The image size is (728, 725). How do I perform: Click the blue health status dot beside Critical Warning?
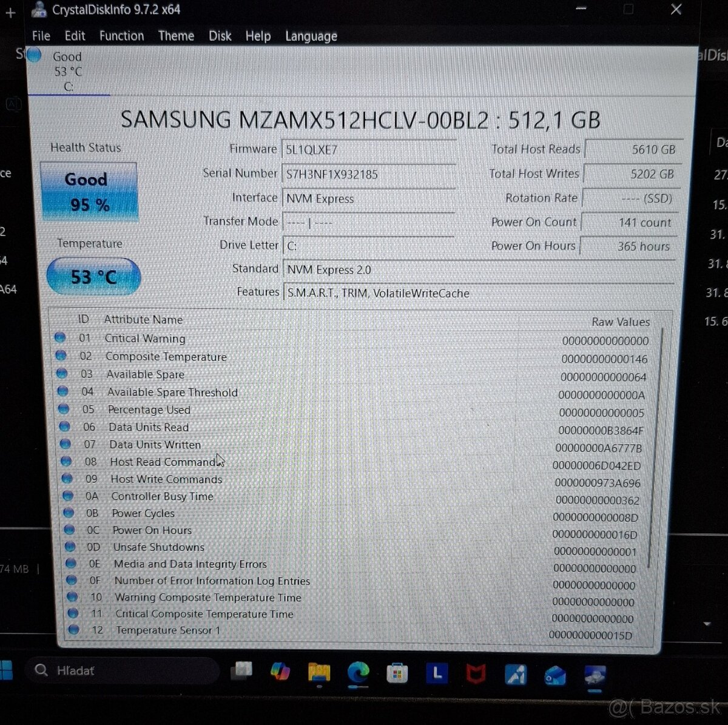pos(61,338)
